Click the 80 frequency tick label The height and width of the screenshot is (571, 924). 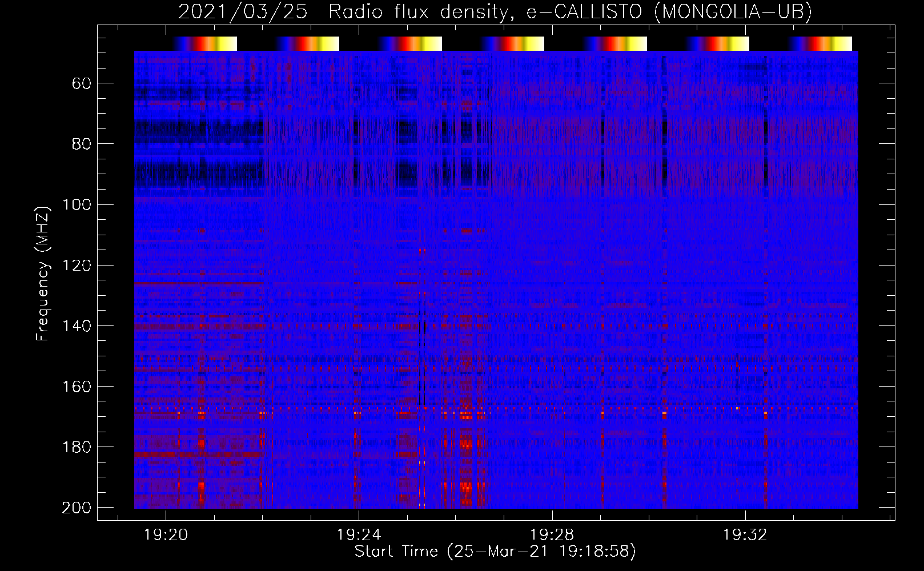coord(82,144)
